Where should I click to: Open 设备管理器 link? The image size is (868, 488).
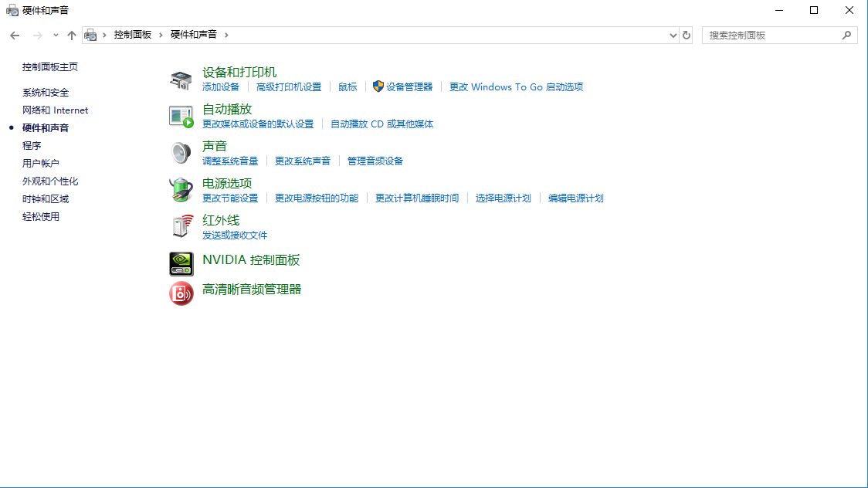[x=409, y=87]
